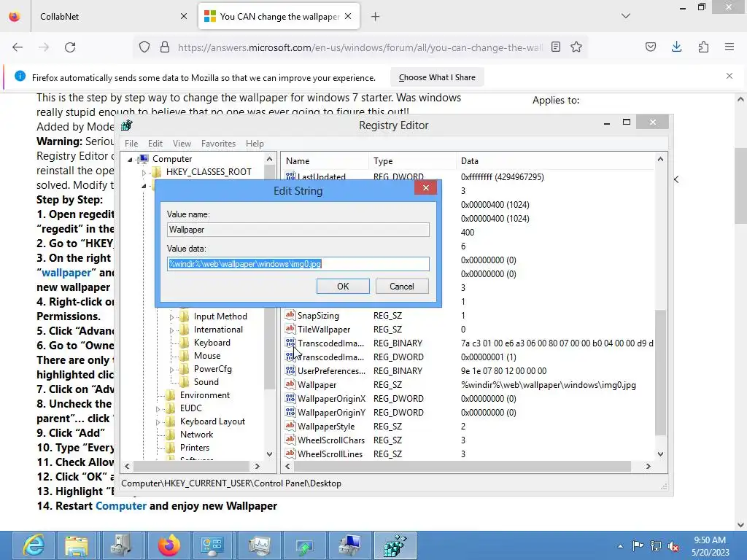
Task: Click Cancel in Edit String dialog
Action: 402,286
